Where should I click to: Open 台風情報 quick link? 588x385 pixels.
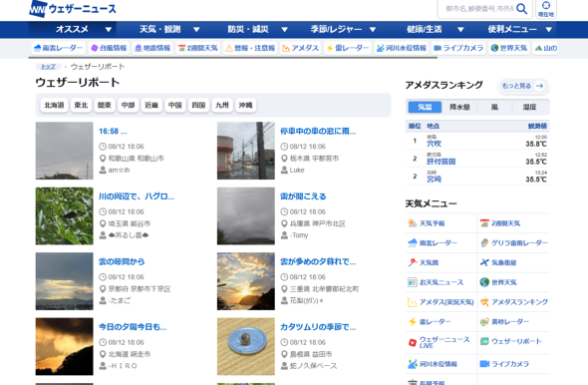(x=109, y=48)
